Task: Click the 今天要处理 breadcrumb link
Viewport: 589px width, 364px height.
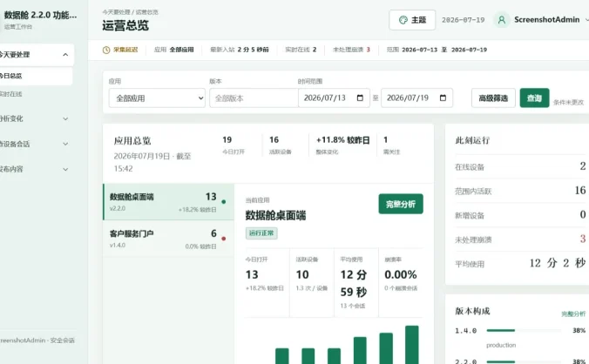Action: click(x=116, y=12)
